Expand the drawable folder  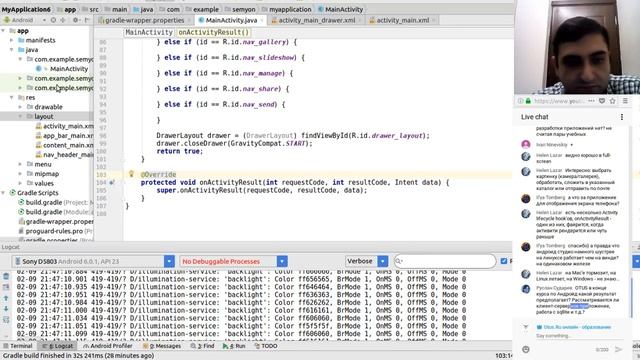click(x=20, y=107)
